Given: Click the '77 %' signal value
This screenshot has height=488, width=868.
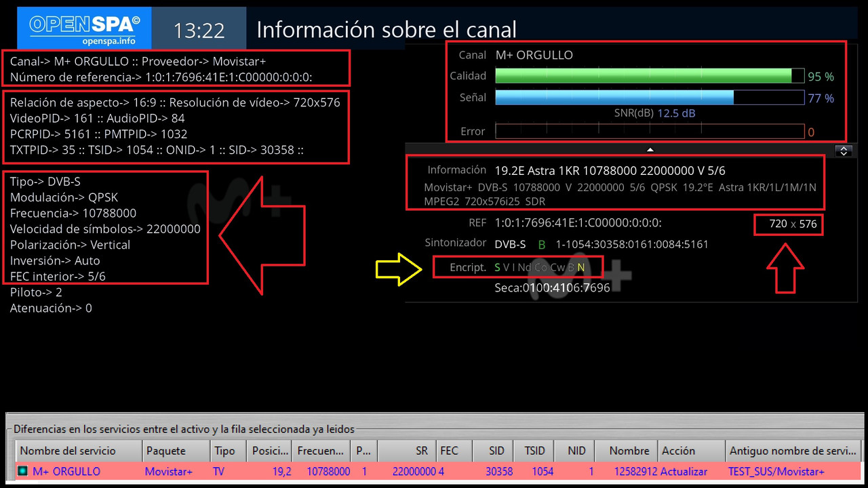Looking at the screenshot, I should [x=821, y=98].
